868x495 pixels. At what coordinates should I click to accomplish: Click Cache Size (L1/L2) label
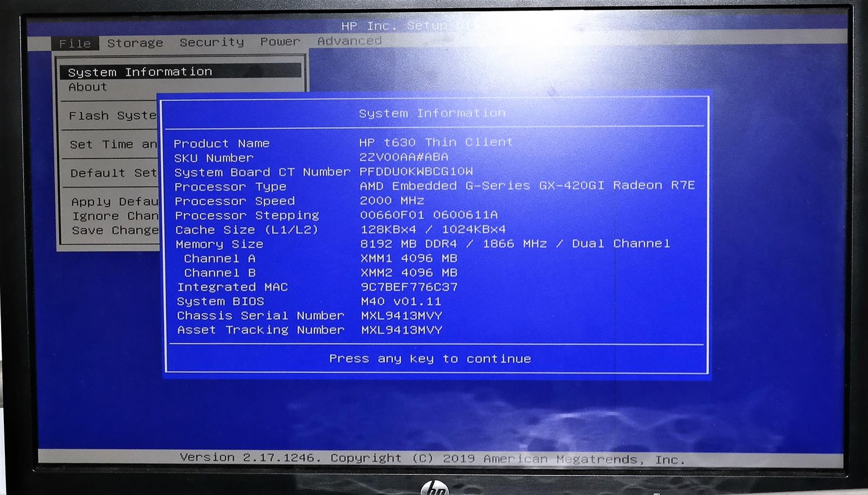pyautogui.click(x=247, y=230)
